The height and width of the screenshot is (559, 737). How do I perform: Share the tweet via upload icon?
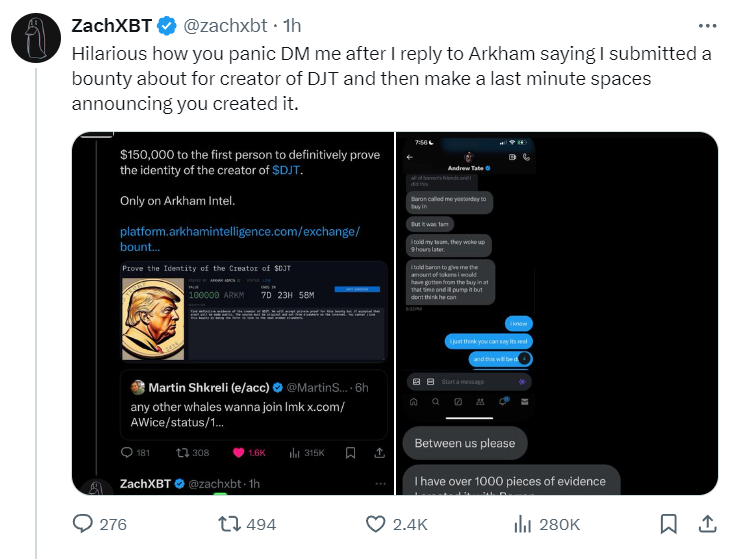[707, 524]
